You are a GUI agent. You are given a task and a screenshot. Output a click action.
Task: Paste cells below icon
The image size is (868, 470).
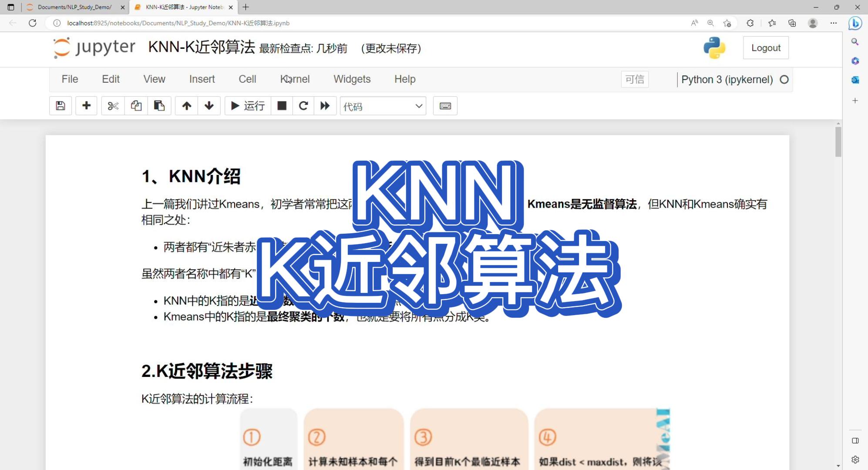(x=159, y=106)
